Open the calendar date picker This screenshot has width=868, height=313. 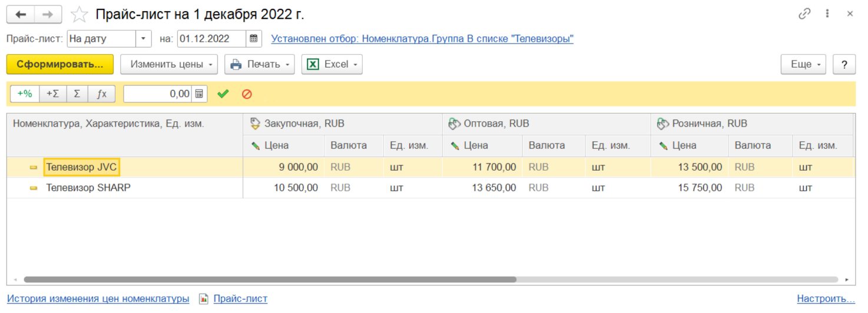[x=254, y=39]
